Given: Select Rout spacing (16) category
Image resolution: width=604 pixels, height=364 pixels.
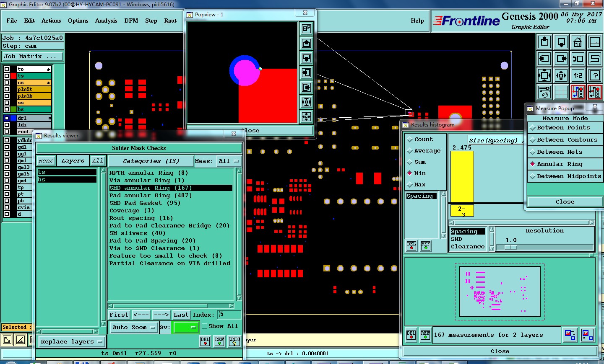Looking at the screenshot, I should tap(141, 218).
